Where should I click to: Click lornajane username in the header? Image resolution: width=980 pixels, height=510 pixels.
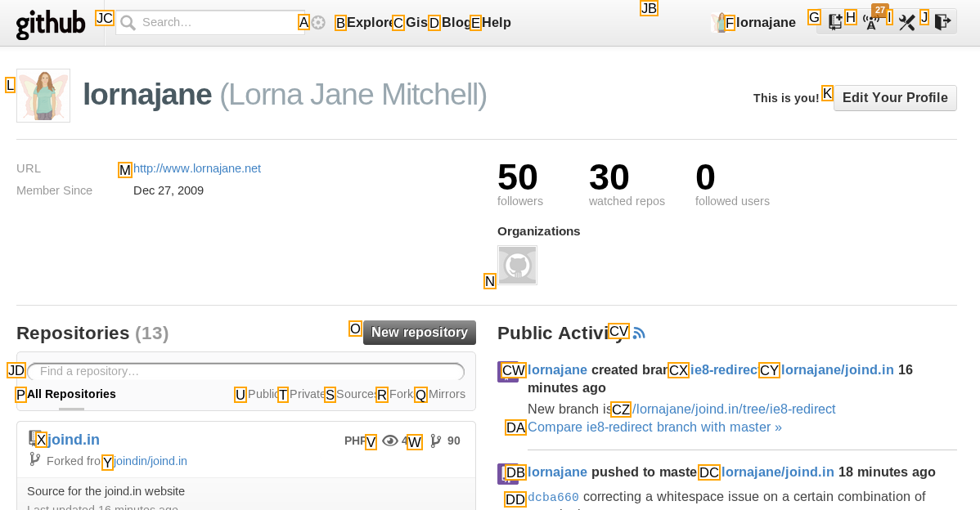766,22
